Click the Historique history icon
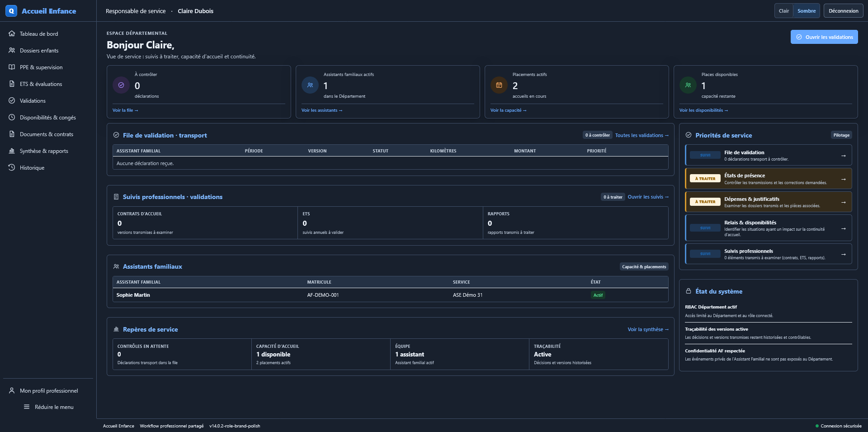The width and height of the screenshot is (868, 432). 12,167
